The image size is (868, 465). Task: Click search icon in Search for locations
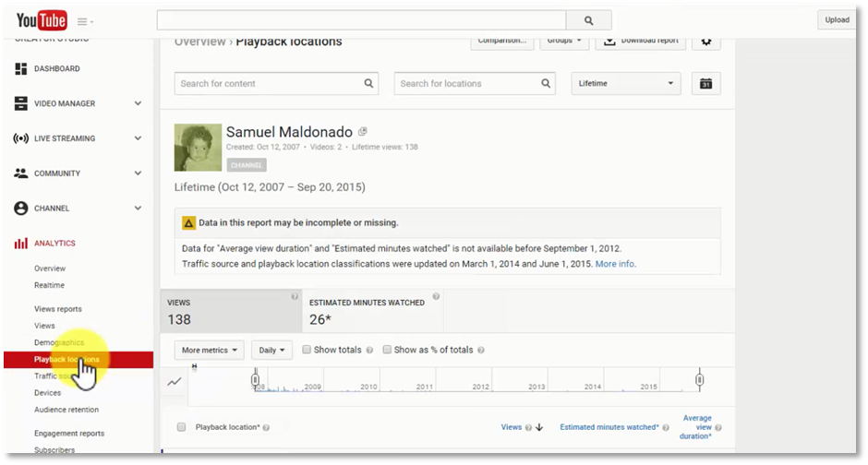[546, 83]
